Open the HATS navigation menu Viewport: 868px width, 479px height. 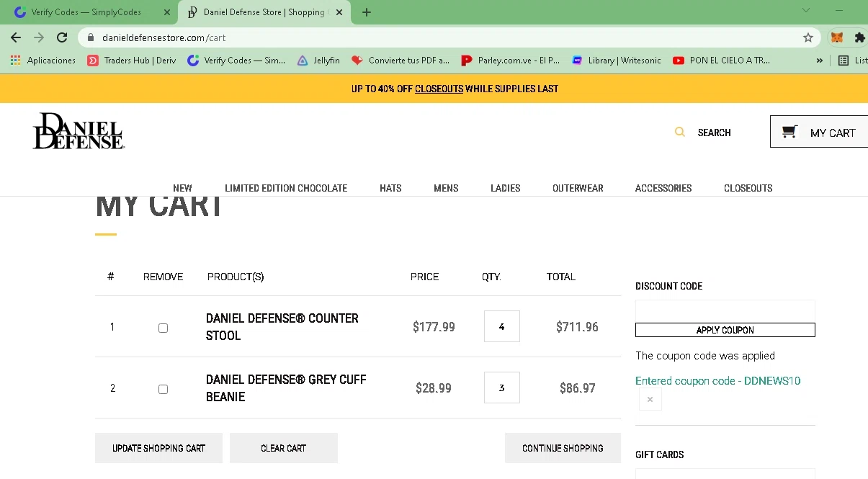[x=390, y=188]
